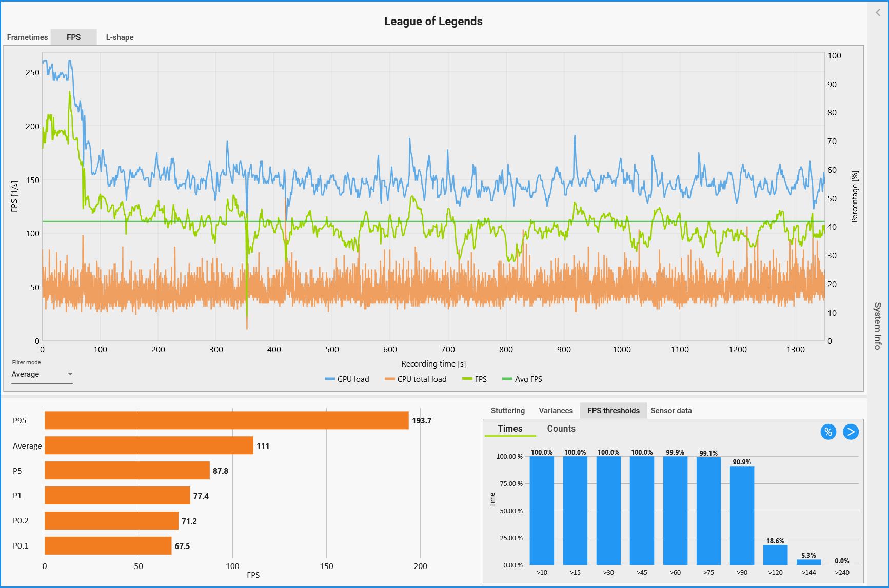Expand the System Info side panel chevron

(878, 13)
